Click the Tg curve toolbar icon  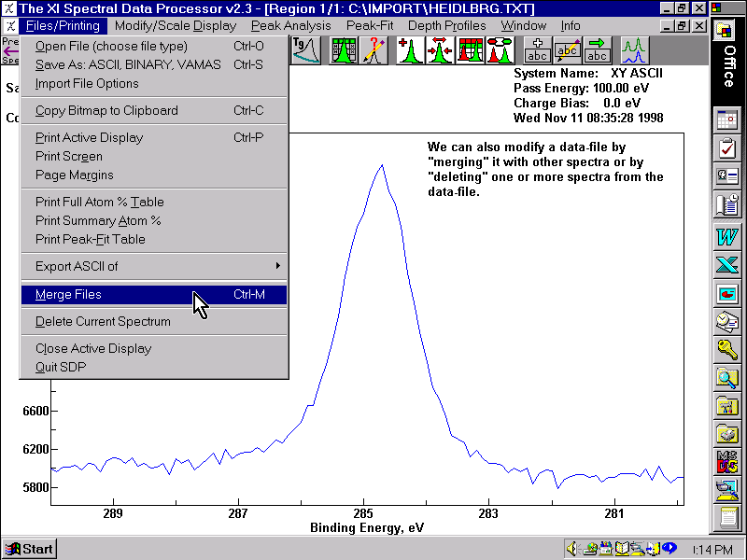305,49
